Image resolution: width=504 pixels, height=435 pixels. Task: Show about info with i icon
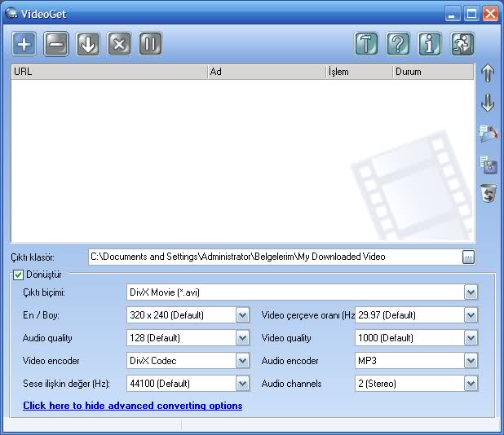(x=430, y=44)
